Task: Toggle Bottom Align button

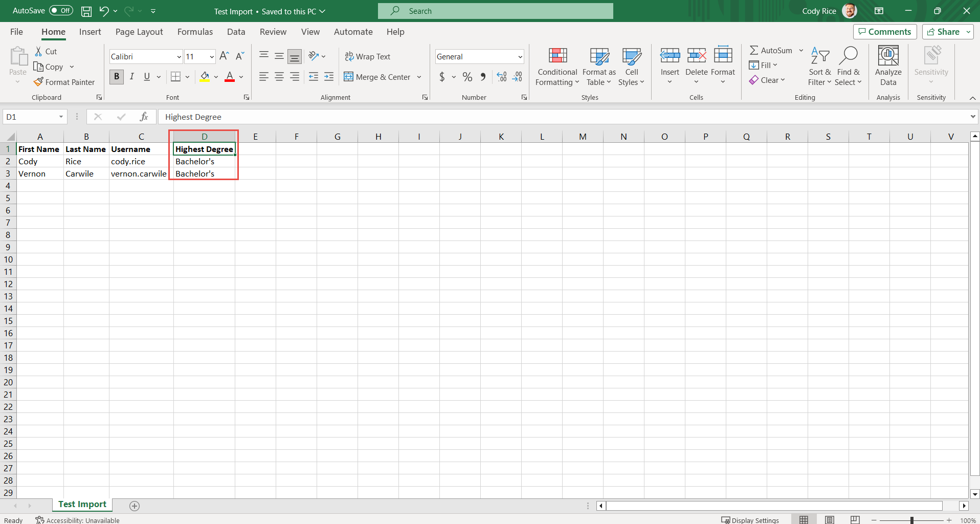Action: click(x=295, y=56)
